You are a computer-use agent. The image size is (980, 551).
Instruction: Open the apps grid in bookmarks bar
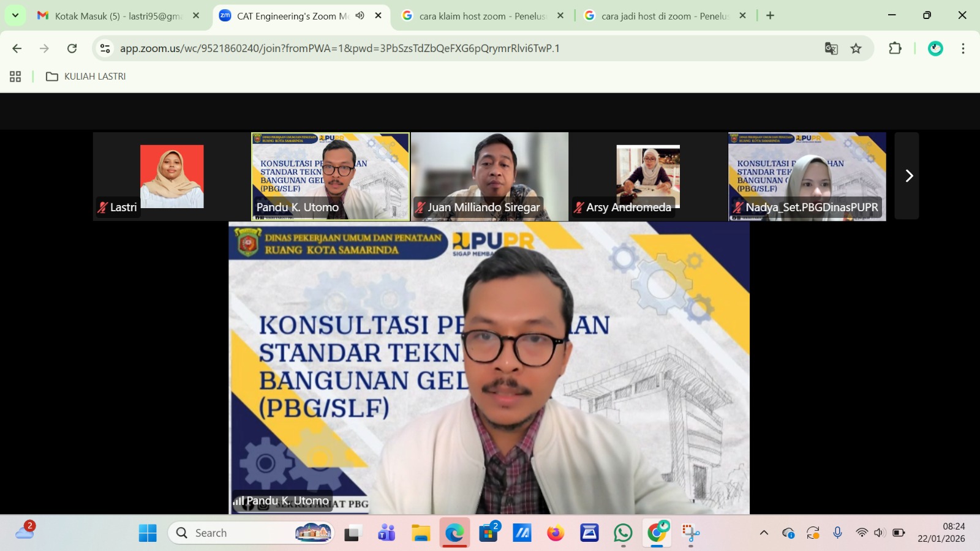(15, 77)
